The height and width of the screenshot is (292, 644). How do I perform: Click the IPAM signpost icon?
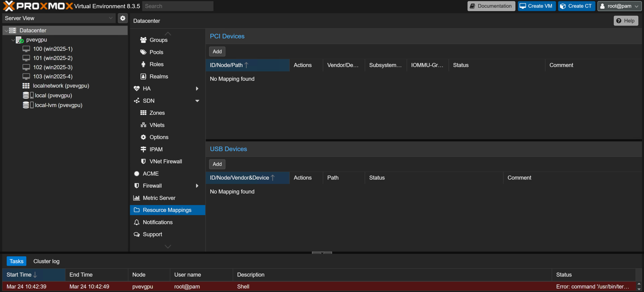[143, 149]
